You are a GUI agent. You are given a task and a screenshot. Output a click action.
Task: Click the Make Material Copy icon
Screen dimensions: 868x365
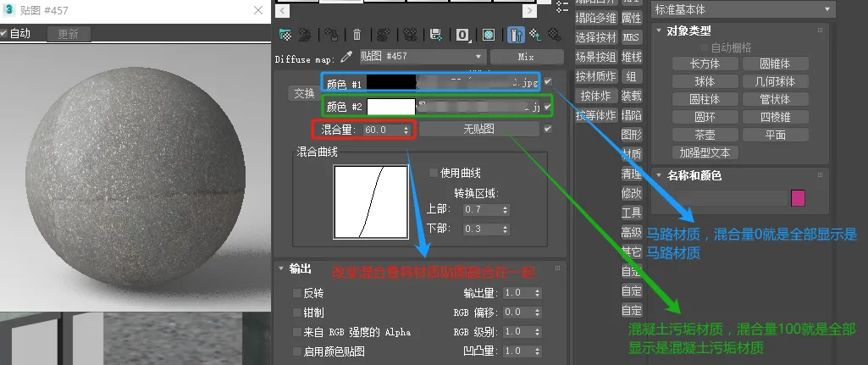(383, 35)
